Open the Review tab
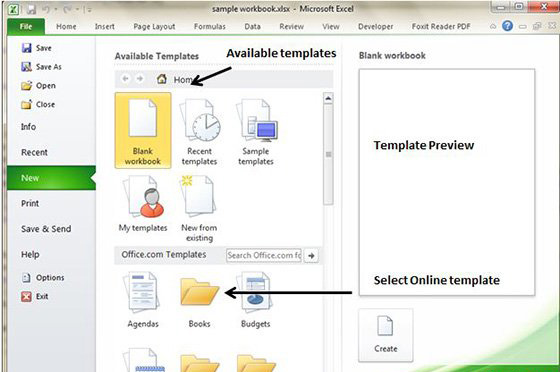 coord(291,26)
